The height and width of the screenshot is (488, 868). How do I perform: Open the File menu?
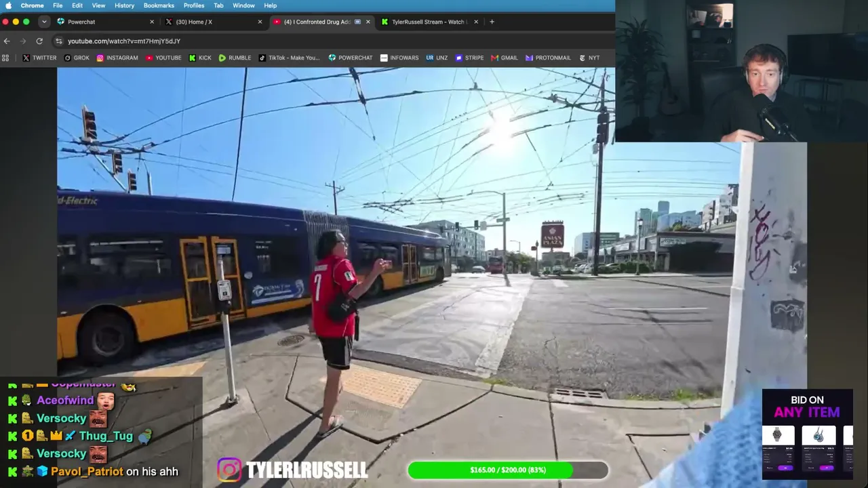pyautogui.click(x=58, y=5)
